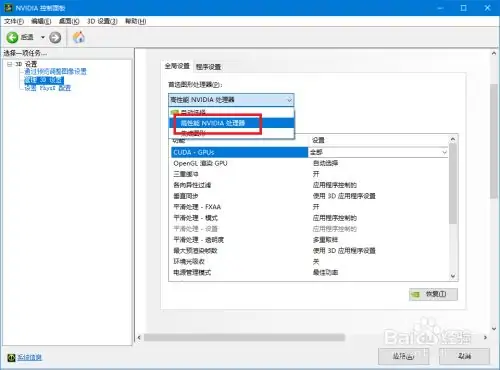Open the 帮助(H) menu
The height and width of the screenshot is (370, 500).
click(x=136, y=21)
